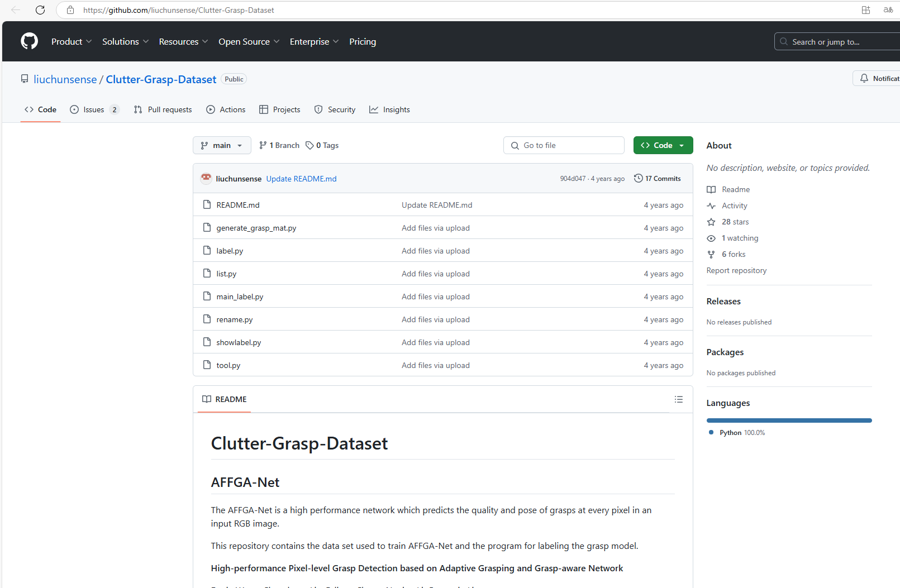900x588 pixels.
Task: Click the Go to file search field
Action: coord(564,145)
